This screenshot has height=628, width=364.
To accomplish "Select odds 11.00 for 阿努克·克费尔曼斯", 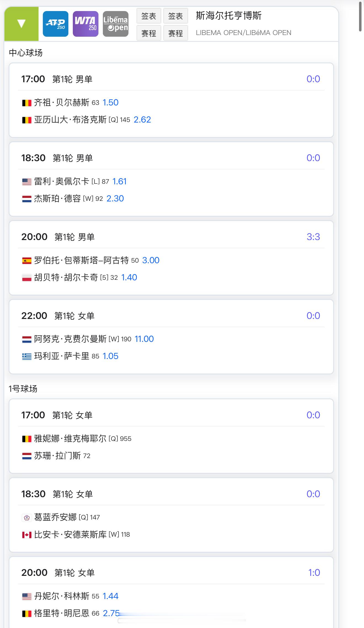I will tap(144, 339).
